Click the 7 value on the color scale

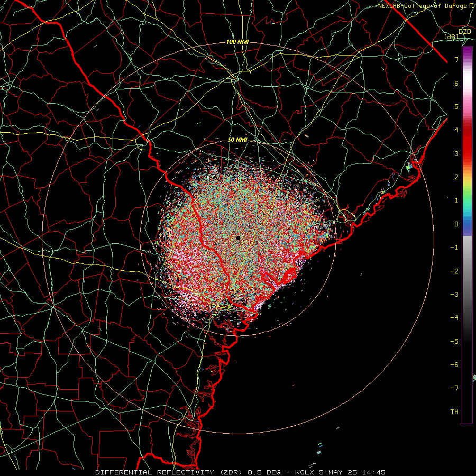[456, 59]
